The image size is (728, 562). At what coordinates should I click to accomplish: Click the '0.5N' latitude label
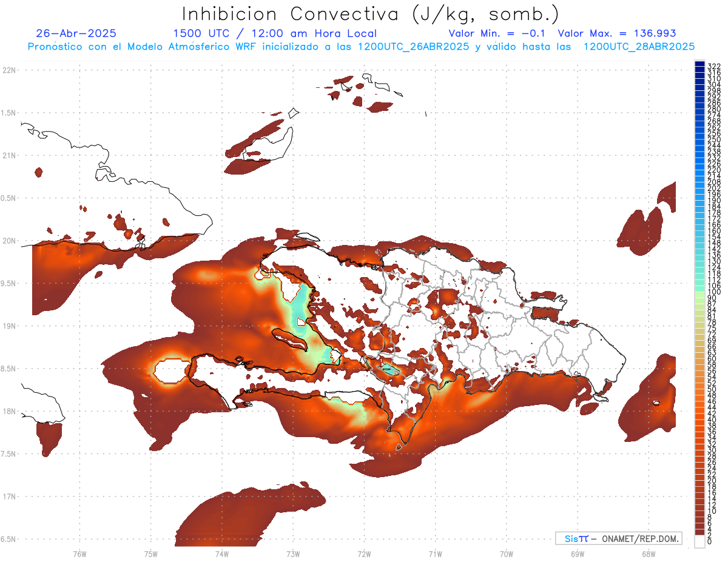[8, 198]
